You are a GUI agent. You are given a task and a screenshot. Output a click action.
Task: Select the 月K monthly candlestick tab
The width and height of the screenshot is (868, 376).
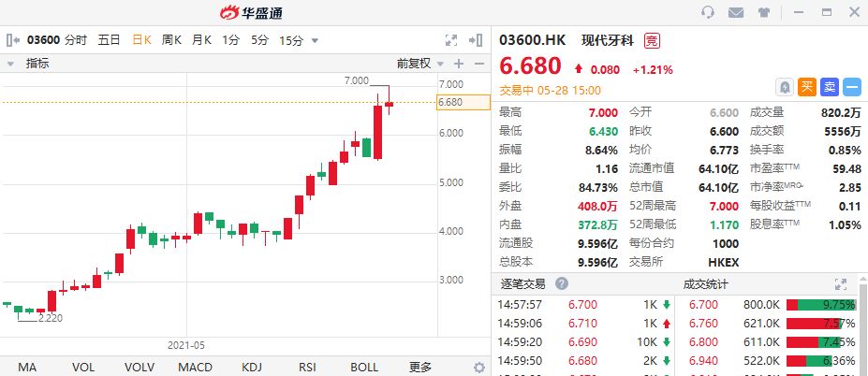[201, 40]
